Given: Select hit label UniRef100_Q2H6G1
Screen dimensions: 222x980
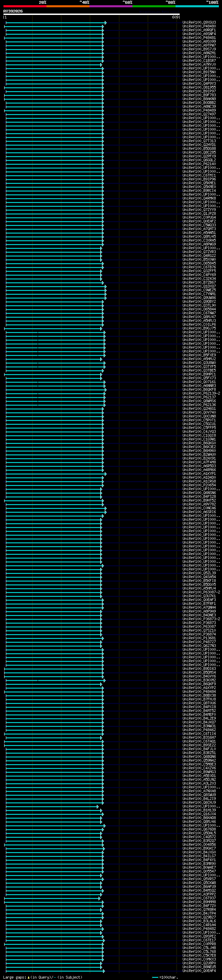Looking at the screenshot, I should [x=199, y=409].
